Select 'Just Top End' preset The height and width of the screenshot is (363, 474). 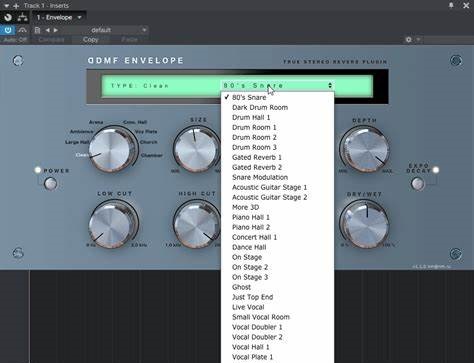pyautogui.click(x=277, y=297)
